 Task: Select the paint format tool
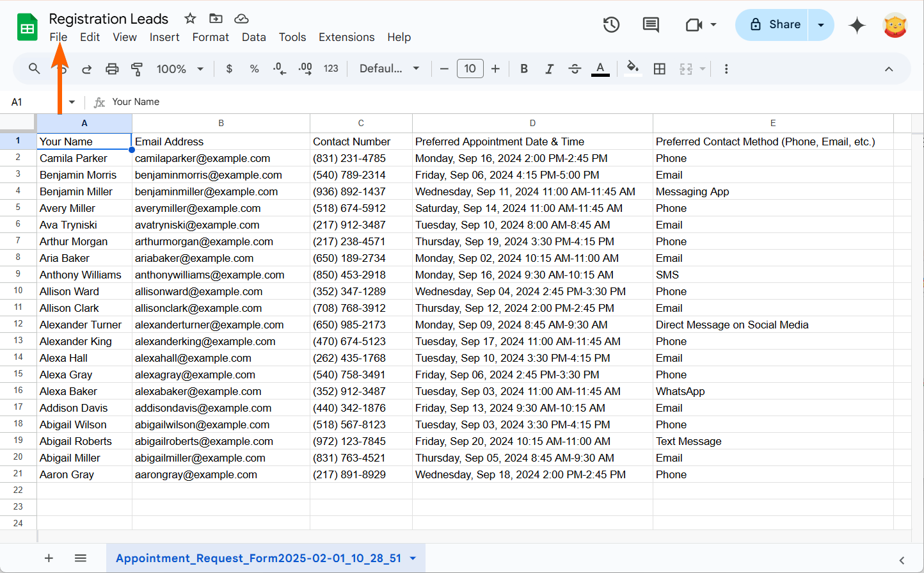137,69
